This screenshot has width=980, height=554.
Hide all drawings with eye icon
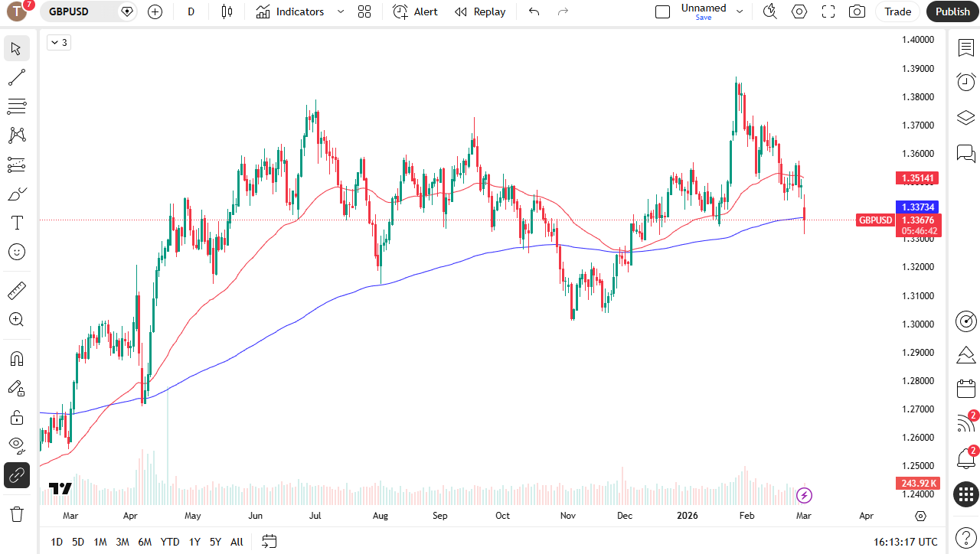pyautogui.click(x=17, y=446)
